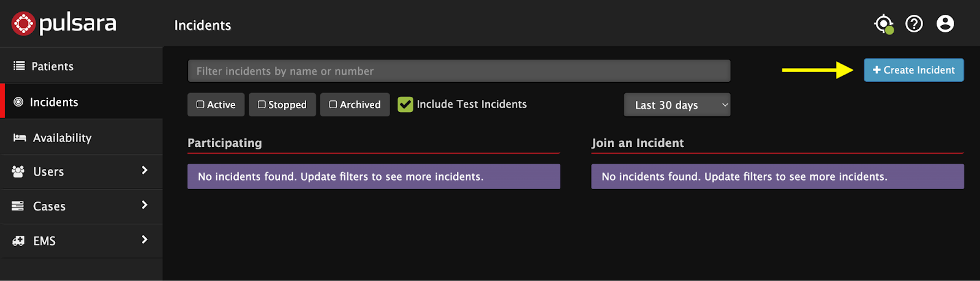The height and width of the screenshot is (281, 980).
Task: Expand the EMS submenu chevron
Action: [x=145, y=239]
